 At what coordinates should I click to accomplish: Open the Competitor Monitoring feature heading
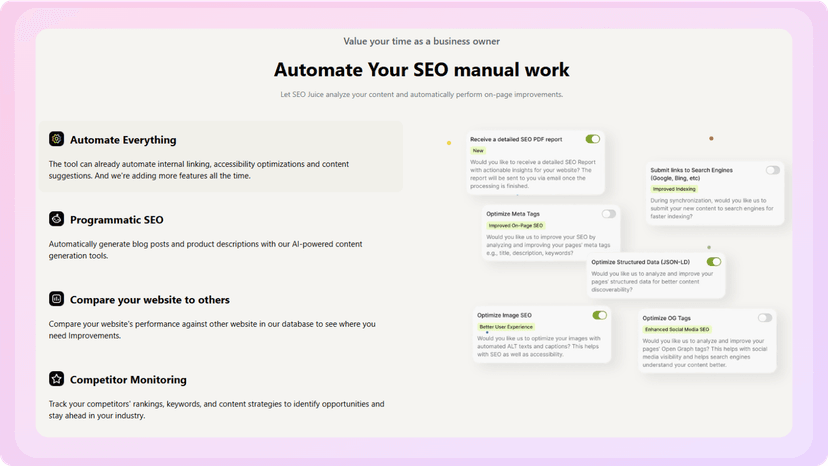[128, 379]
